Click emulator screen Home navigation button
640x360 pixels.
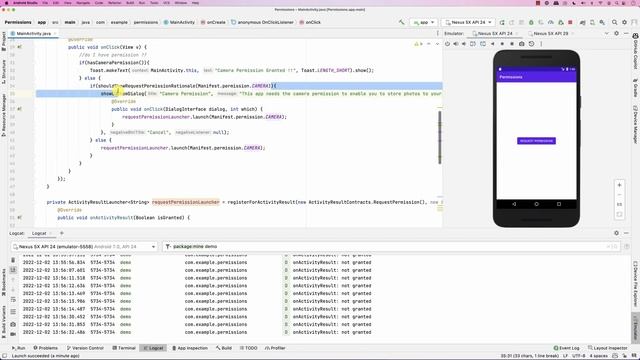point(536,204)
